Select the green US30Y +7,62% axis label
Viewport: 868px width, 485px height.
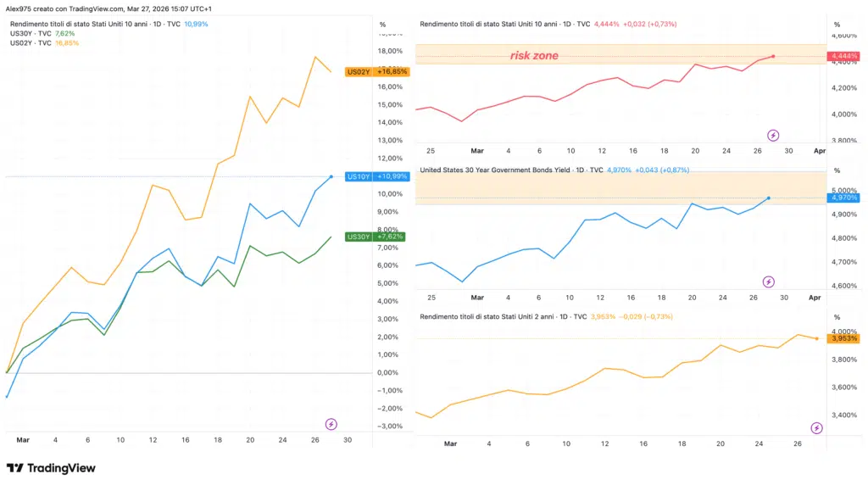click(376, 237)
